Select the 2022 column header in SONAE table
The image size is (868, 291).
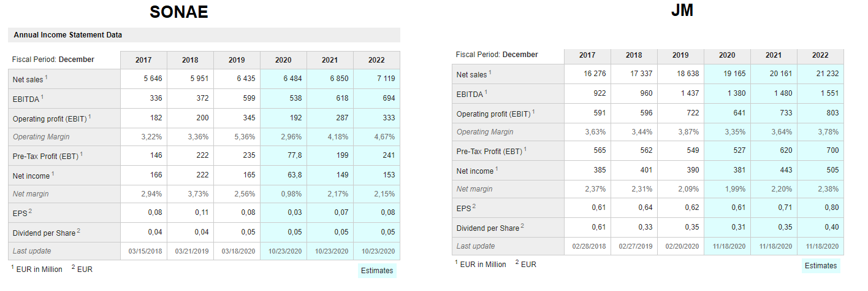376,60
